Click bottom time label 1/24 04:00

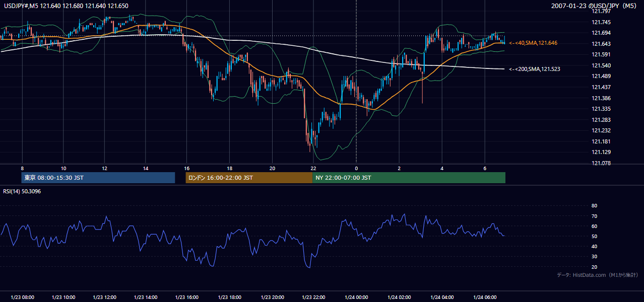coord(442,297)
